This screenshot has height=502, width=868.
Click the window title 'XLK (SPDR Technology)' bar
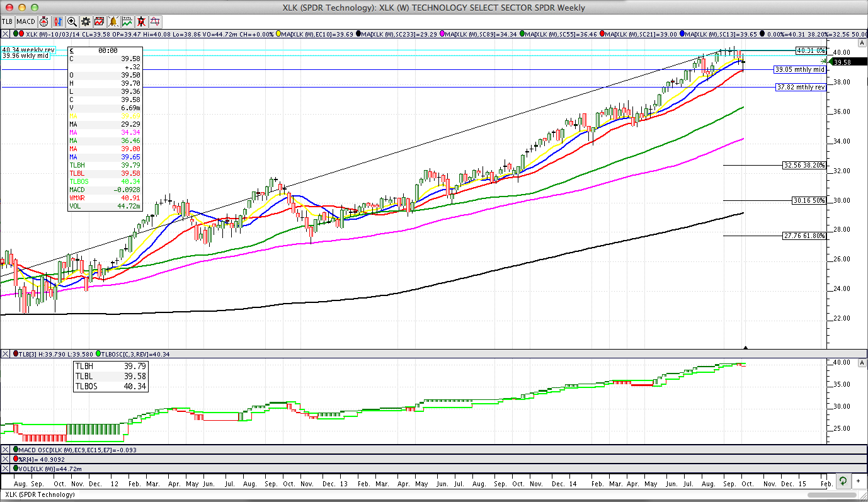434,8
